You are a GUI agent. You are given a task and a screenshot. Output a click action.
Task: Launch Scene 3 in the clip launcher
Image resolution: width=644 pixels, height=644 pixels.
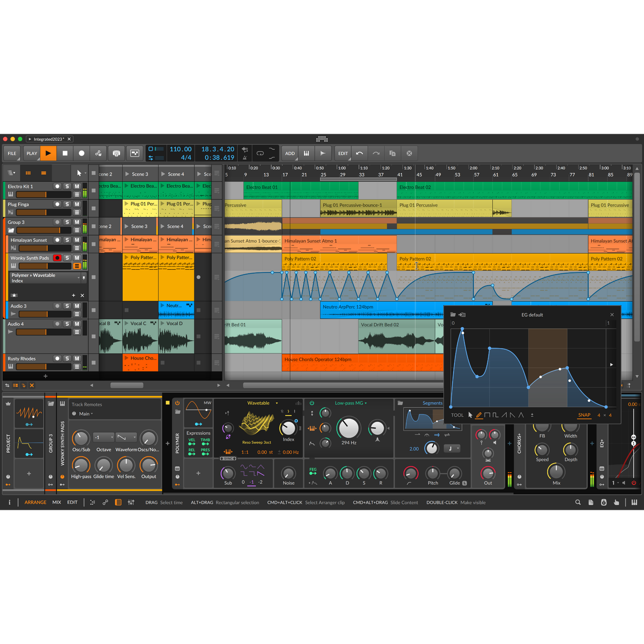[127, 174]
